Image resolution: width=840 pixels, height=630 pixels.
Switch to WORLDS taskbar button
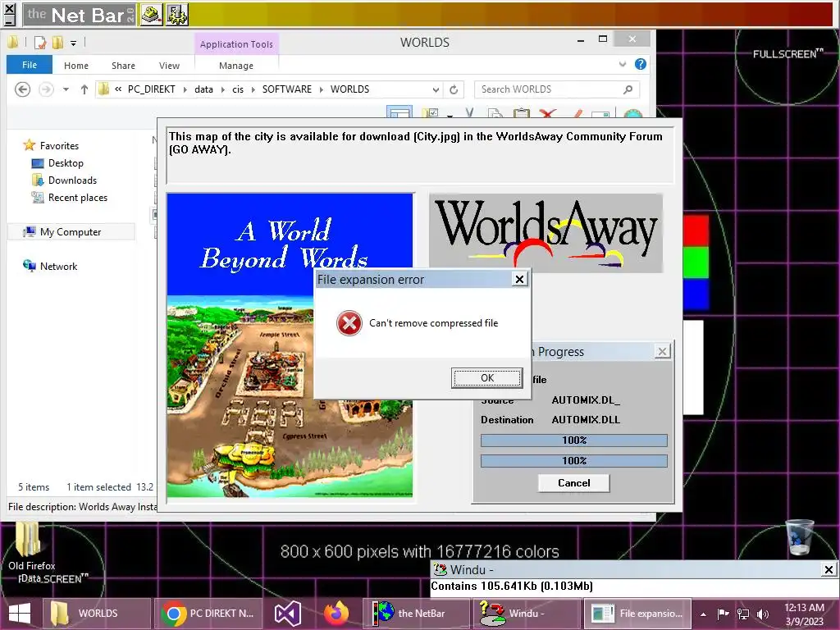[x=95, y=614]
